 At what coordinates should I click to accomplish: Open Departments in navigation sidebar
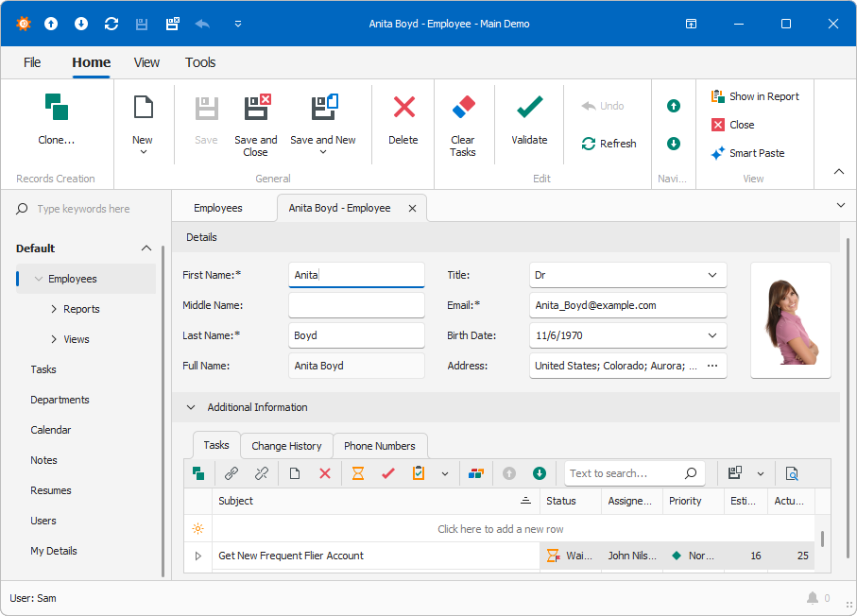60,400
